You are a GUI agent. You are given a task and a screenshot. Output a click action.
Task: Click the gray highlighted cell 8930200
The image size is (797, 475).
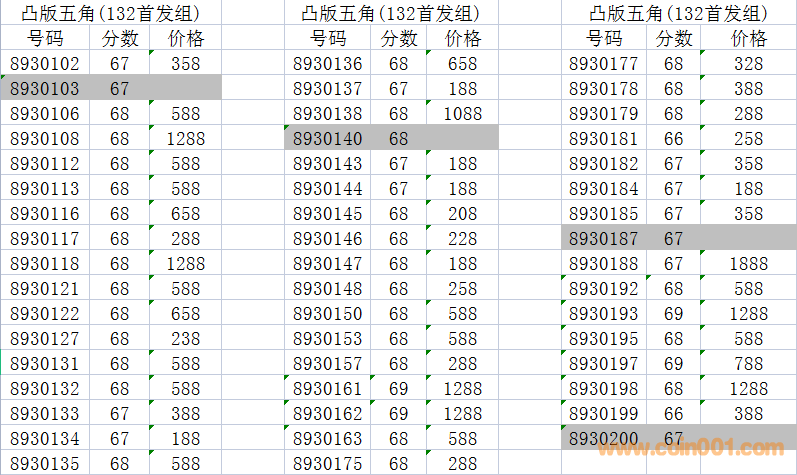pyautogui.click(x=603, y=439)
